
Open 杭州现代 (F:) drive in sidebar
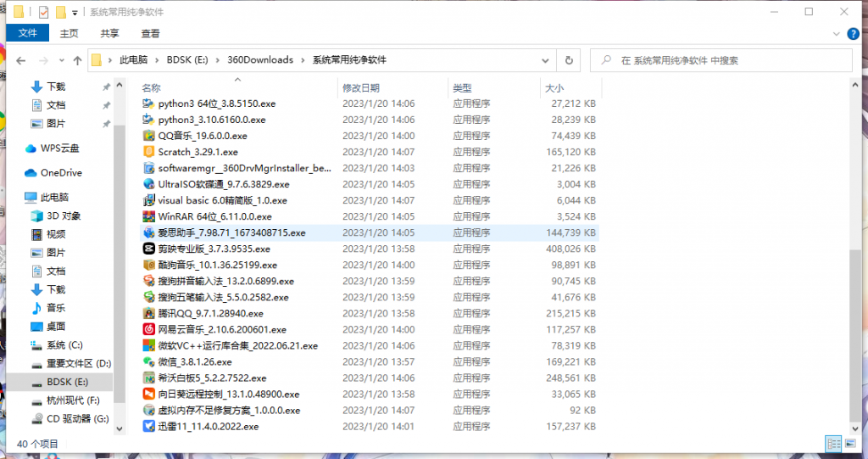coord(65,400)
